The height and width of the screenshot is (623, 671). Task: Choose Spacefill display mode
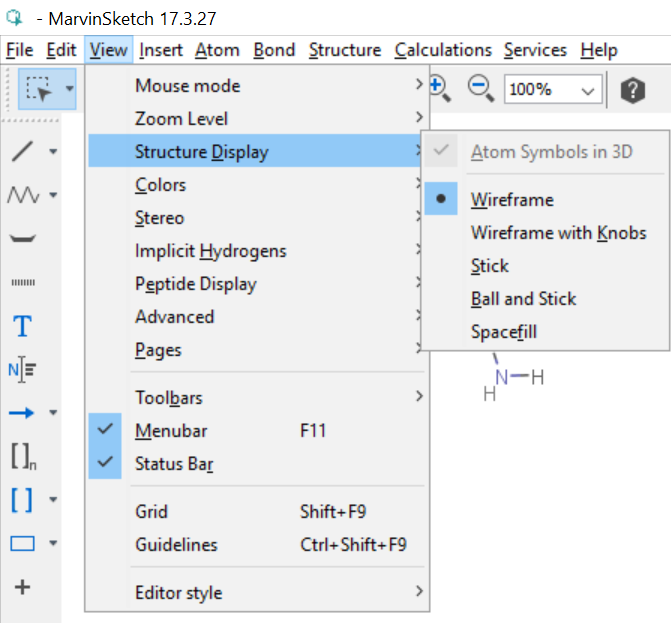click(x=504, y=332)
